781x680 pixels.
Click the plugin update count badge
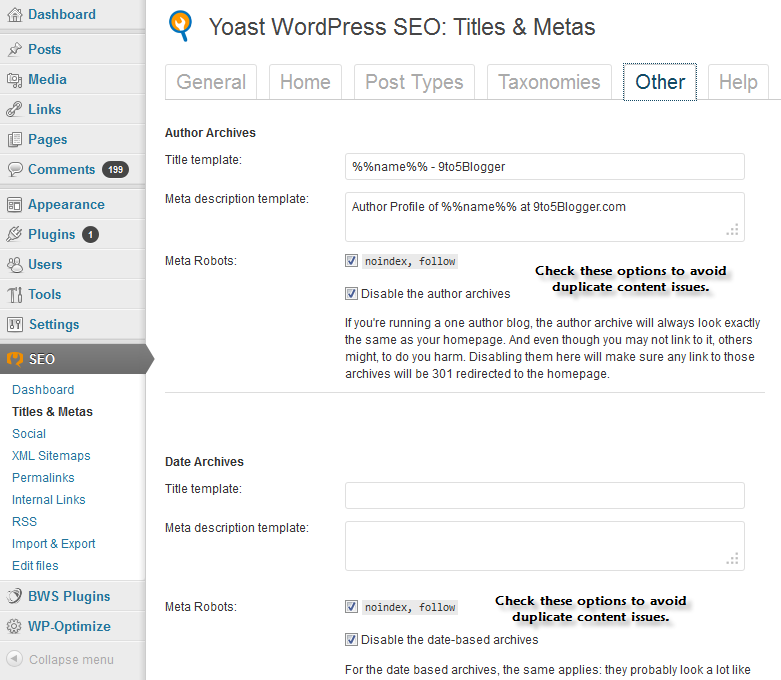coord(91,234)
